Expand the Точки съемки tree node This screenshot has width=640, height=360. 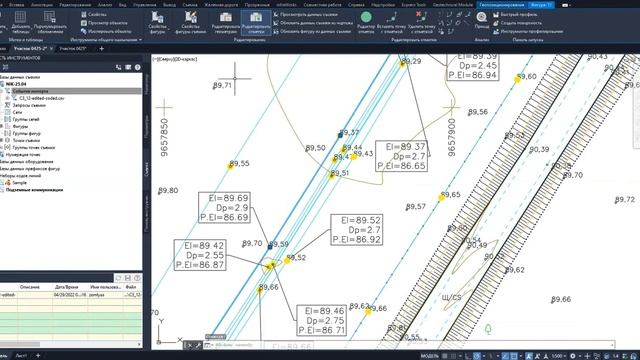click(x=2, y=140)
